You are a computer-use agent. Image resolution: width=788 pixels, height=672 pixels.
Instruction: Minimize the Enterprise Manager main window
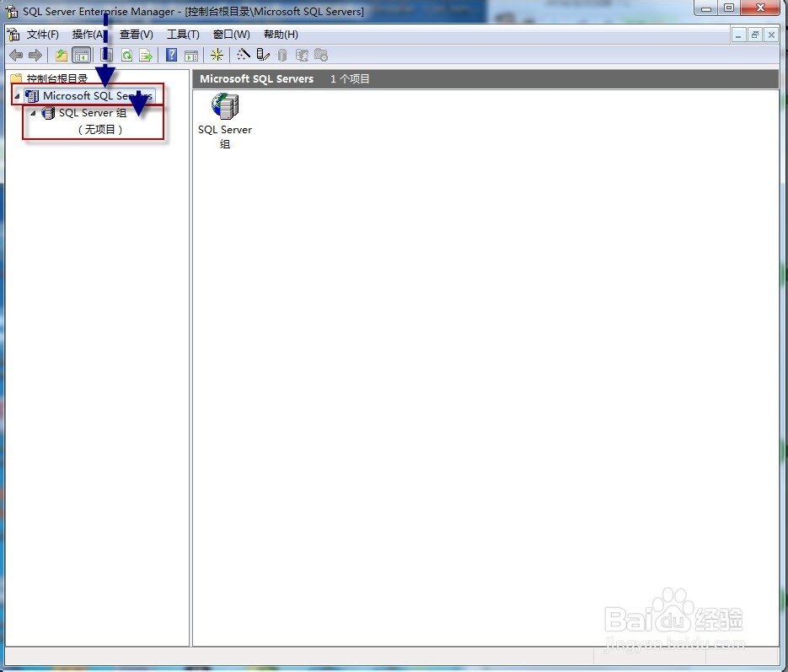706,8
